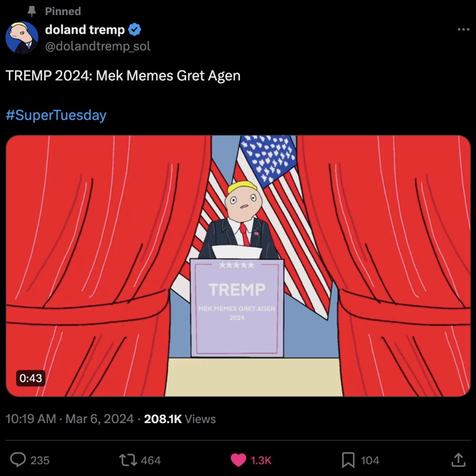
Task: Click the 464 reposts count
Action: pos(150,460)
